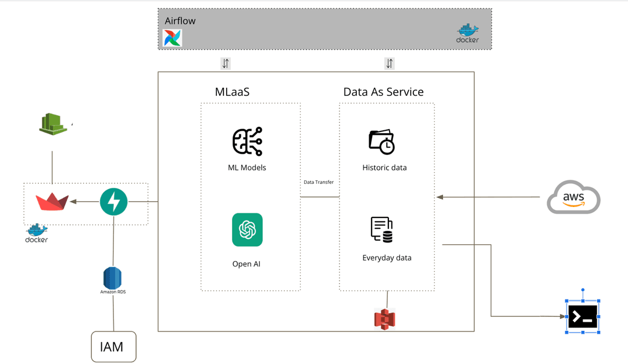The image size is (628, 364).
Task: Click the red Streamlit boat icon
Action: point(52,202)
